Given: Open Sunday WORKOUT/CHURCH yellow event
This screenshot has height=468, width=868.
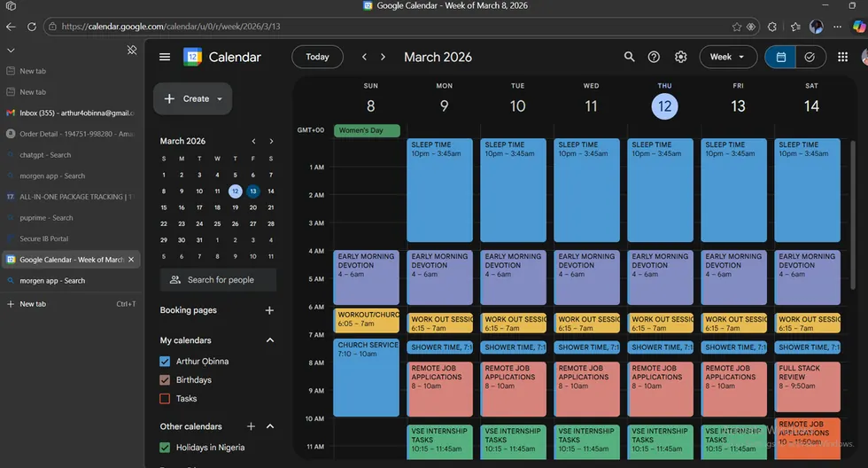Looking at the screenshot, I should (x=366, y=320).
